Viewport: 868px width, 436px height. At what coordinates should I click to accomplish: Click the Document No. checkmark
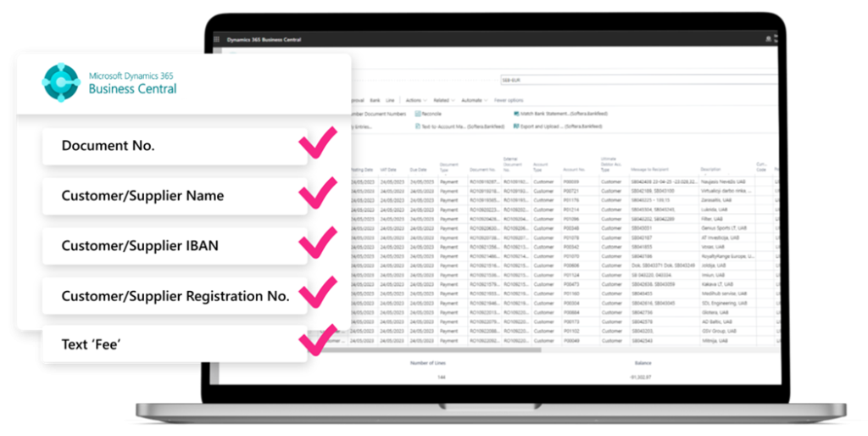[318, 143]
